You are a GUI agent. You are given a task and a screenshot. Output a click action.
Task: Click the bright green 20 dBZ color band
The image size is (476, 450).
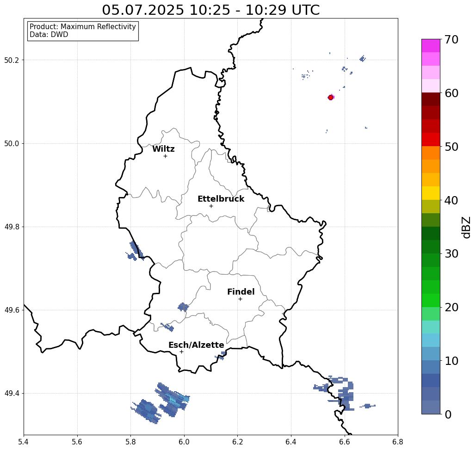431,301
